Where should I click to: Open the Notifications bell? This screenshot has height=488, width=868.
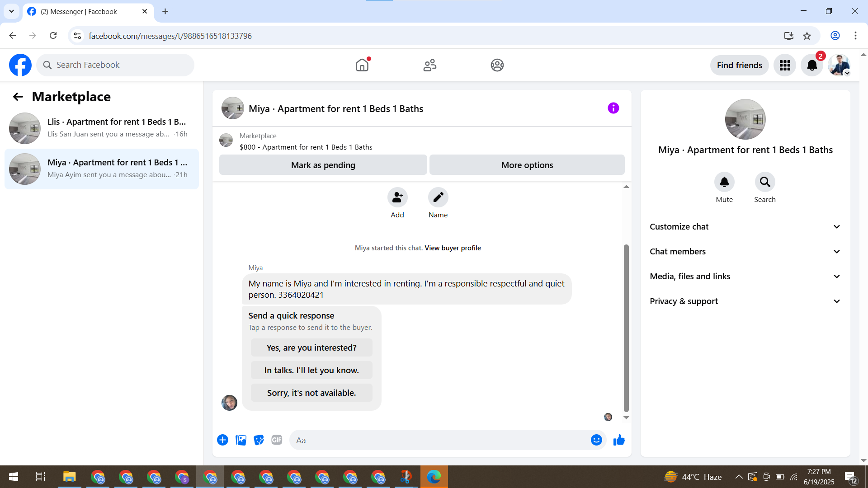point(812,66)
